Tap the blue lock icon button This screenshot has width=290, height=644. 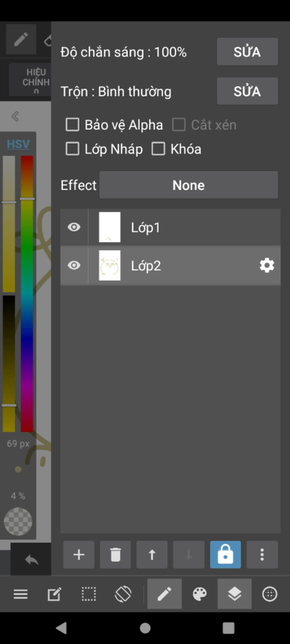225,555
